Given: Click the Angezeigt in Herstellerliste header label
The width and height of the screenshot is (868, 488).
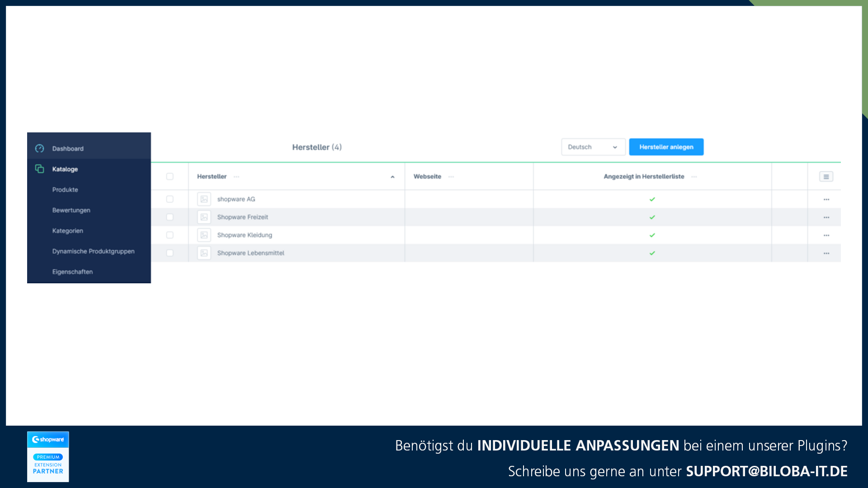Looking at the screenshot, I should [644, 177].
